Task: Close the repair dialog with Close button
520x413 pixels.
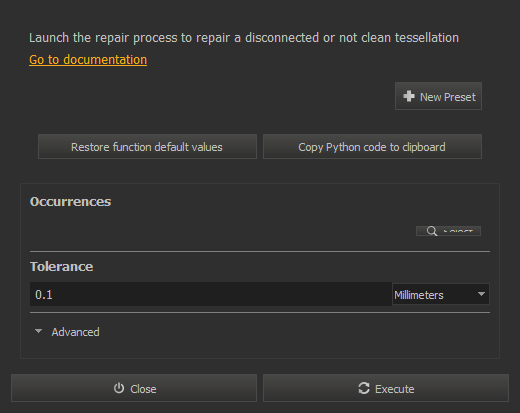Action: [134, 388]
